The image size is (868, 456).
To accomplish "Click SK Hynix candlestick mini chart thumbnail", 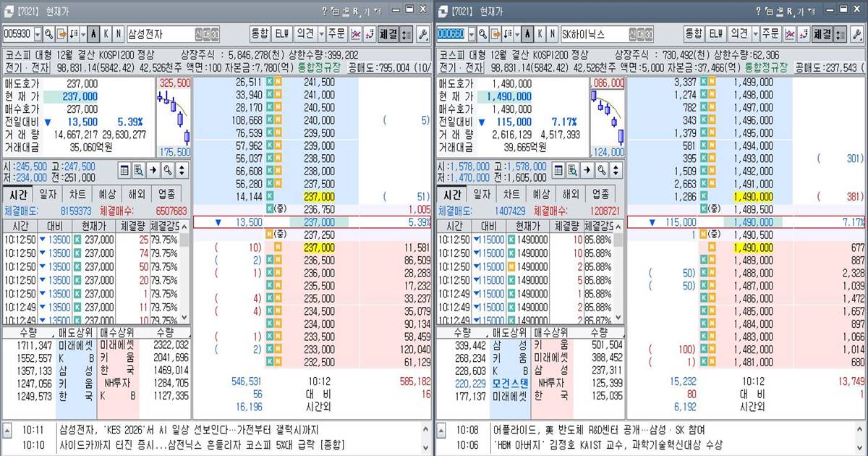I will pyautogui.click(x=608, y=117).
